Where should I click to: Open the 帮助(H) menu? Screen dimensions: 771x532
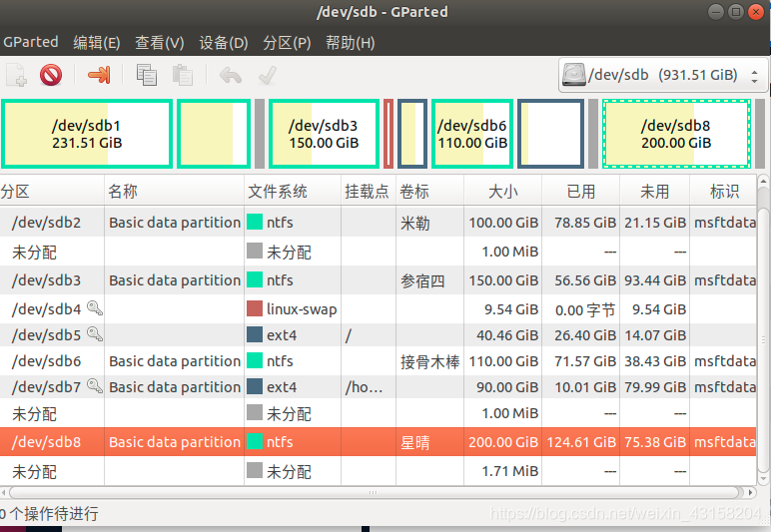[x=351, y=43]
